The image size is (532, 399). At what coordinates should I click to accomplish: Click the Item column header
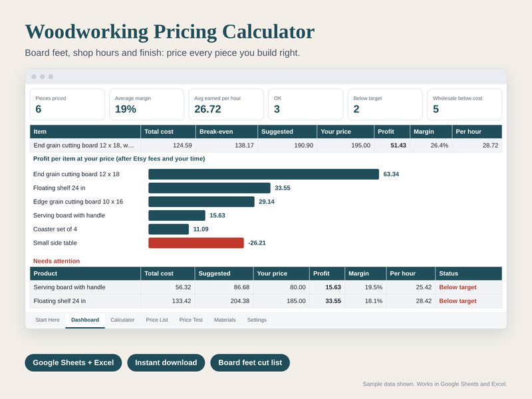pyautogui.click(x=85, y=132)
